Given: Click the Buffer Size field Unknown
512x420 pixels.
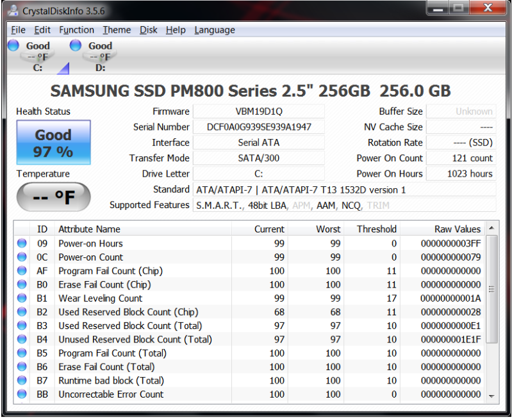Looking at the screenshot, I should 461,111.
